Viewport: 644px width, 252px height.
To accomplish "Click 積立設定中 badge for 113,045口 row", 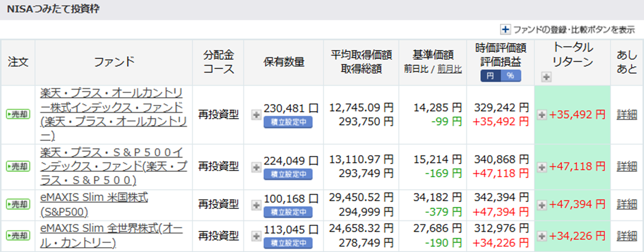I will click(x=288, y=243).
